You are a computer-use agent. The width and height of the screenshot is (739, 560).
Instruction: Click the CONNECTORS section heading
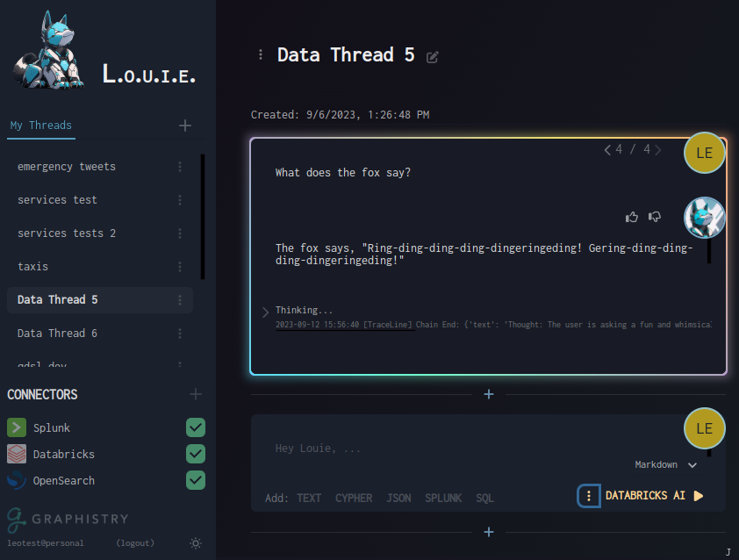click(42, 395)
